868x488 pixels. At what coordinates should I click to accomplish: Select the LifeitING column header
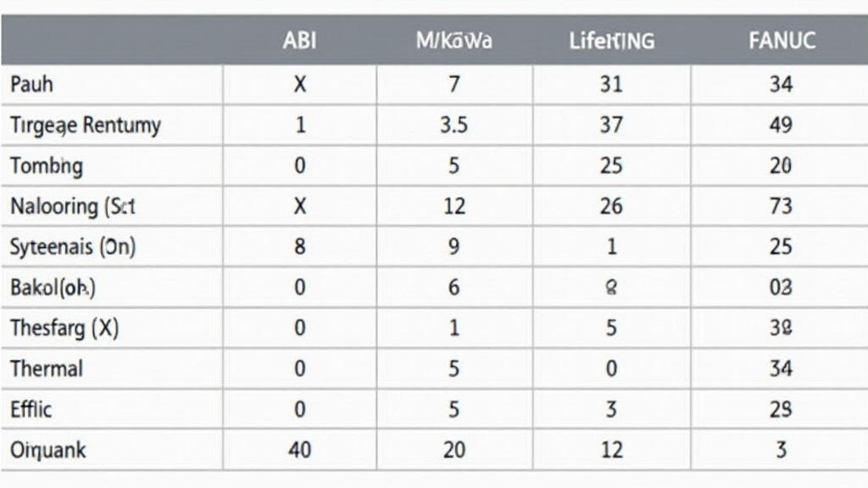pos(611,41)
